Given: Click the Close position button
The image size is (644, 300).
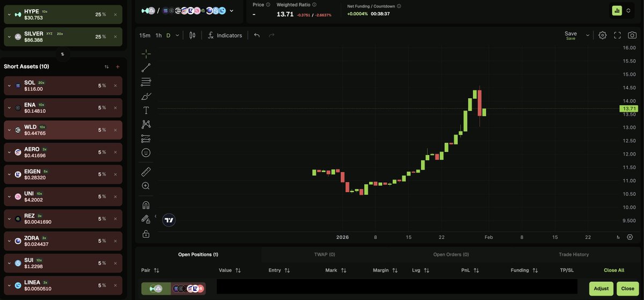Looking at the screenshot, I should (x=628, y=288).
